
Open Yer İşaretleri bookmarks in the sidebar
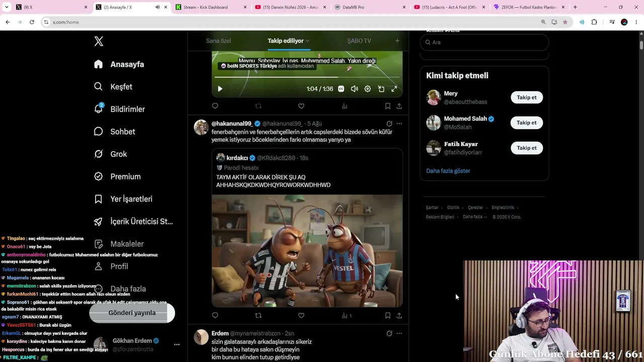pyautogui.click(x=123, y=199)
